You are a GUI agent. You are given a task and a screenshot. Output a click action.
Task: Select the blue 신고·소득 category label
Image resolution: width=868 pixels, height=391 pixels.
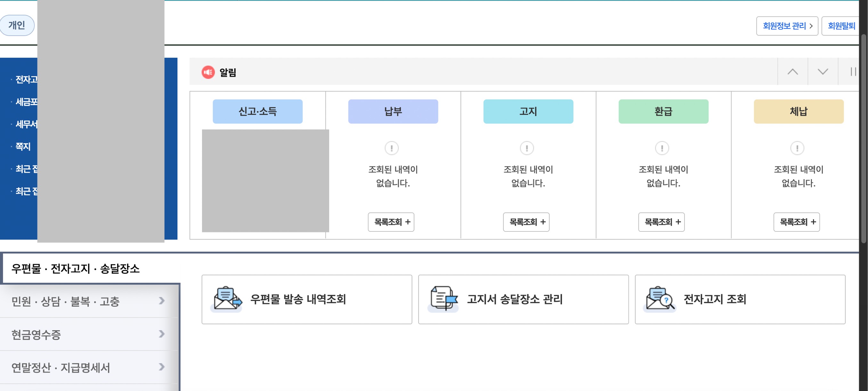pos(257,111)
